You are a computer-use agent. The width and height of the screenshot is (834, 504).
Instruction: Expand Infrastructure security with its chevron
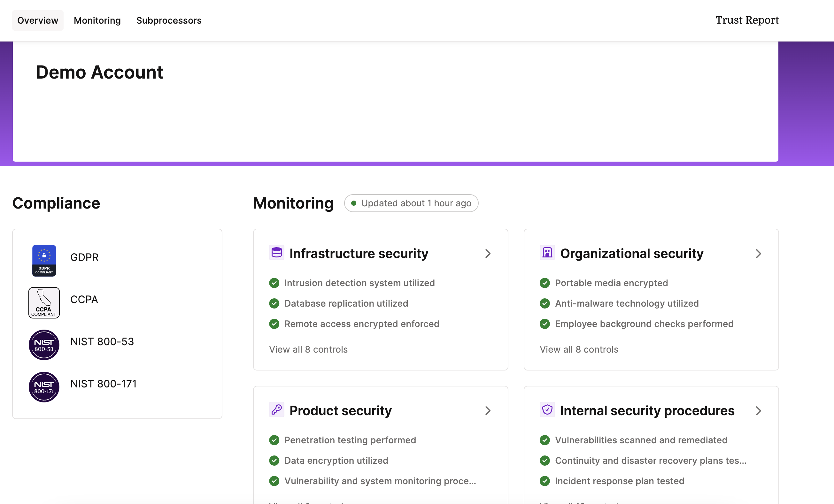coord(488,254)
